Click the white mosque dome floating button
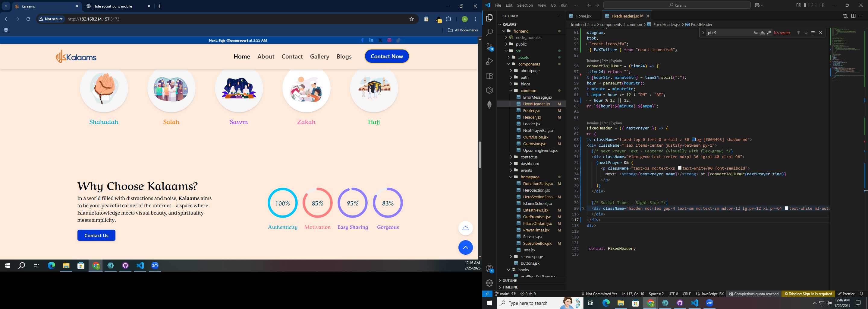Screen dimensions: 868x309 [x=465, y=228]
